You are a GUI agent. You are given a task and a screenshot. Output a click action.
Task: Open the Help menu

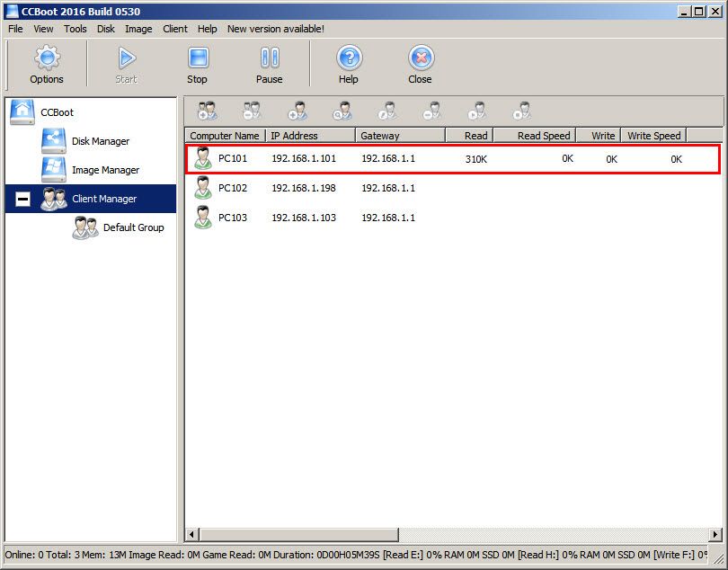(207, 29)
